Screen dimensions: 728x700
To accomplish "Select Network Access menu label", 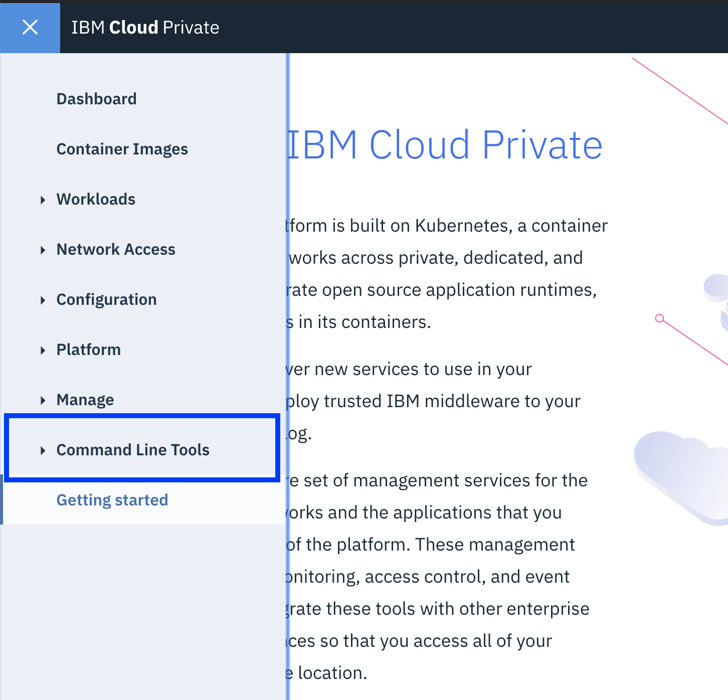I will tap(116, 249).
